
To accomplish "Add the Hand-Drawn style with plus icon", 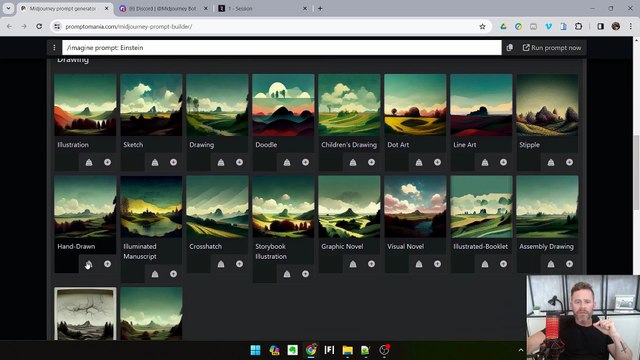I will [107, 264].
